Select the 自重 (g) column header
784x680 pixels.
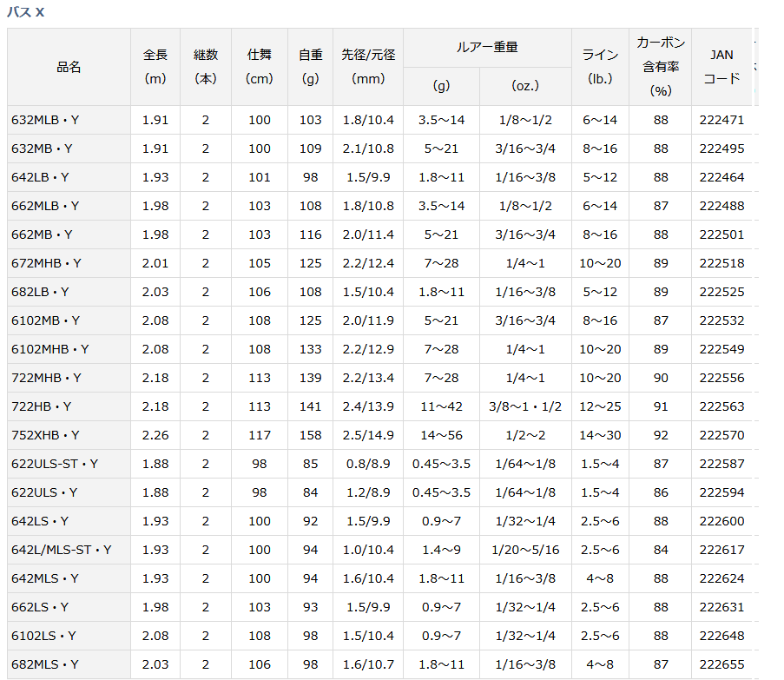pyautogui.click(x=311, y=67)
